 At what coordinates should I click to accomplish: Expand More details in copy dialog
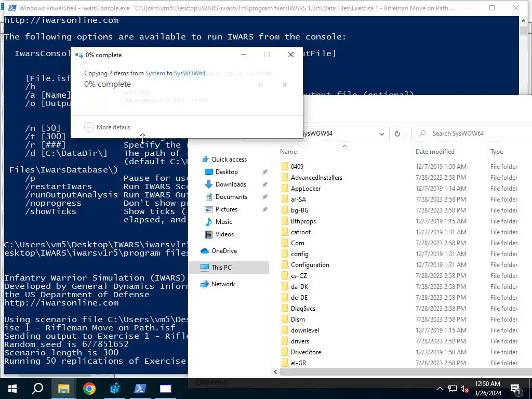coord(108,127)
